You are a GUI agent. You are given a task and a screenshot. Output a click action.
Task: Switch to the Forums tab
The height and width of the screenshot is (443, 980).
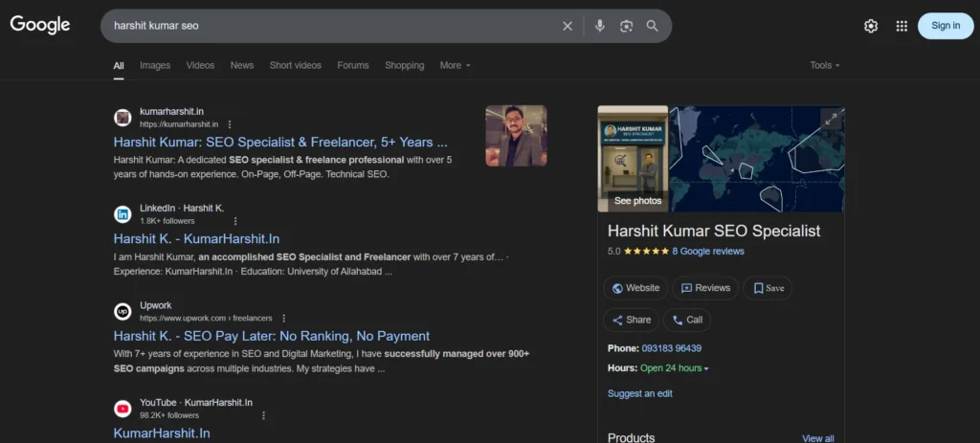point(353,65)
